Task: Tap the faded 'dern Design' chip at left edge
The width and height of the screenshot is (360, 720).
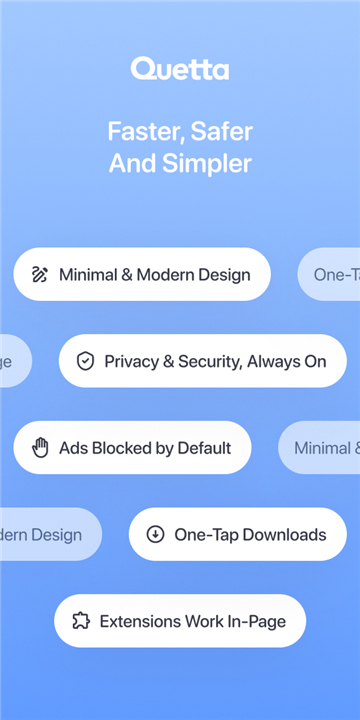Action: (51, 534)
